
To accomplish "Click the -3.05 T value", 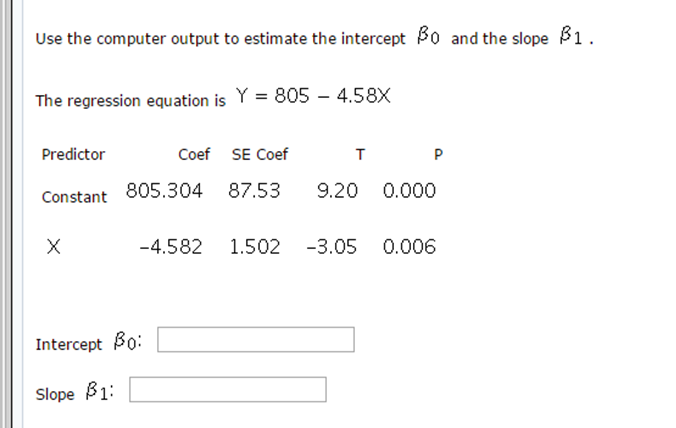I will [x=331, y=246].
